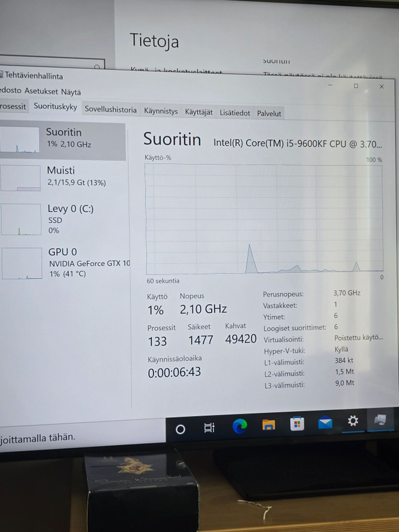This screenshot has width=399, height=532.
Task: Switch to the Lisätiedot tab
Action: [235, 113]
